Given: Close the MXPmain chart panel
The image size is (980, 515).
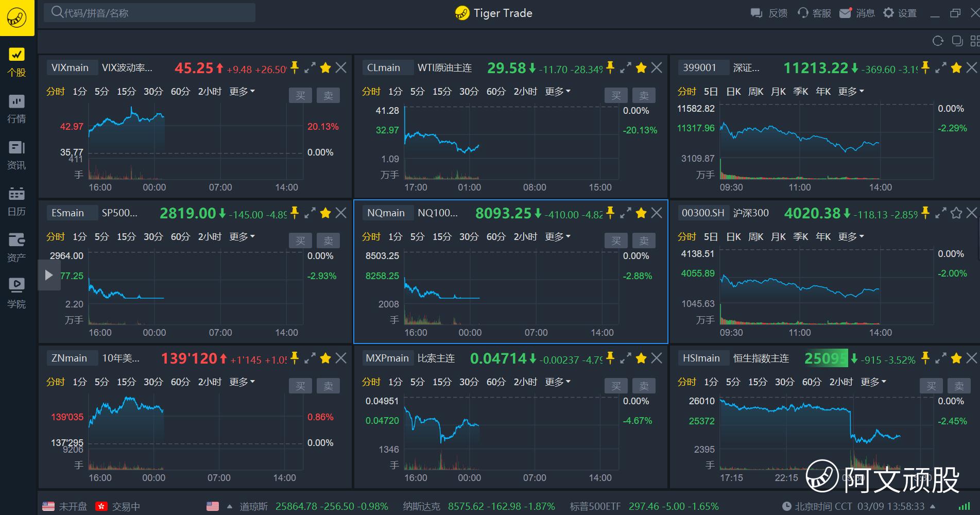Looking at the screenshot, I should pyautogui.click(x=657, y=358).
